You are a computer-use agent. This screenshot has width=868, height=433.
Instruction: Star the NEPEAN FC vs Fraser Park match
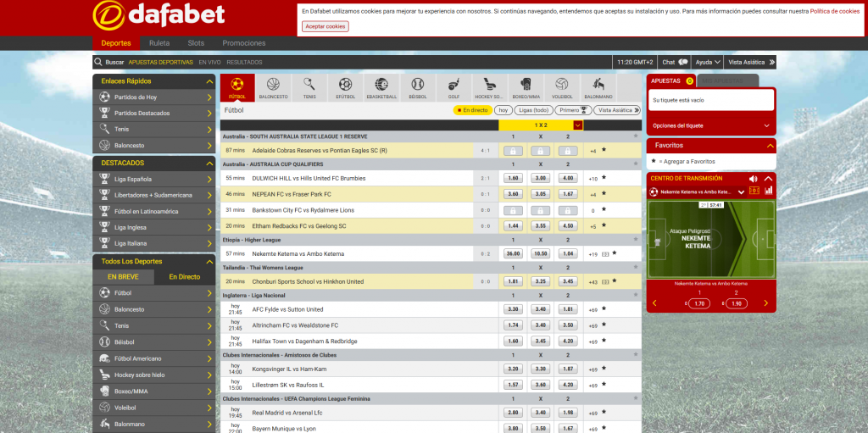604,194
